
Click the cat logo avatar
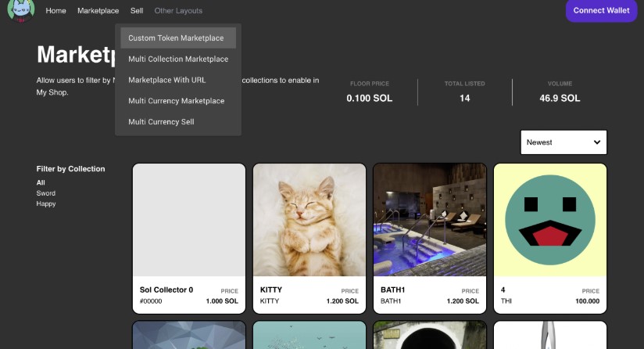pyautogui.click(x=21, y=10)
